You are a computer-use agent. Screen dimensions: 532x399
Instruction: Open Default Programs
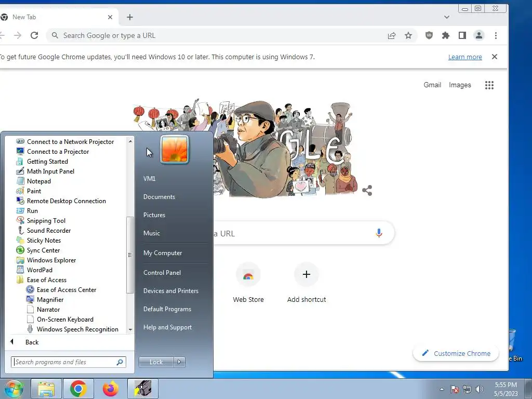[167, 309]
